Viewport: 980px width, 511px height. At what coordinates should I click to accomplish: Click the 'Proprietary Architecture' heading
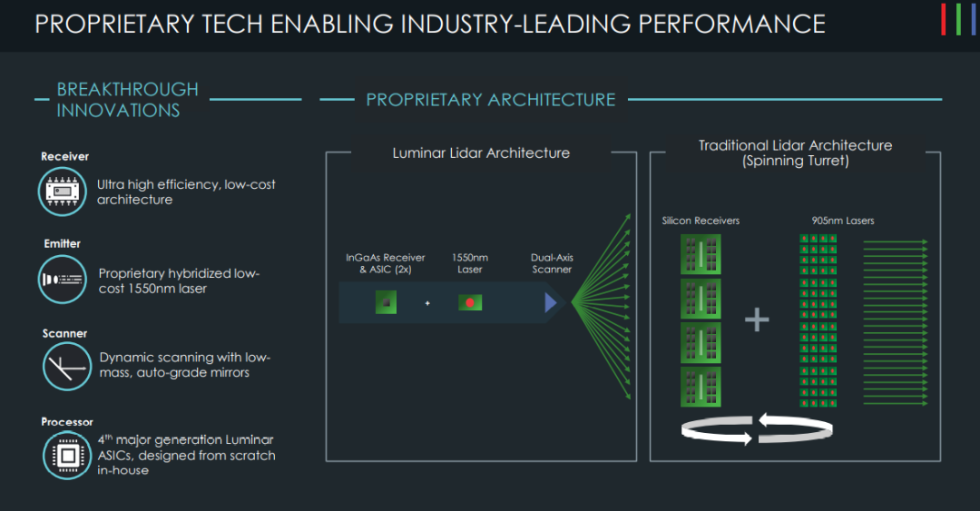point(491,100)
